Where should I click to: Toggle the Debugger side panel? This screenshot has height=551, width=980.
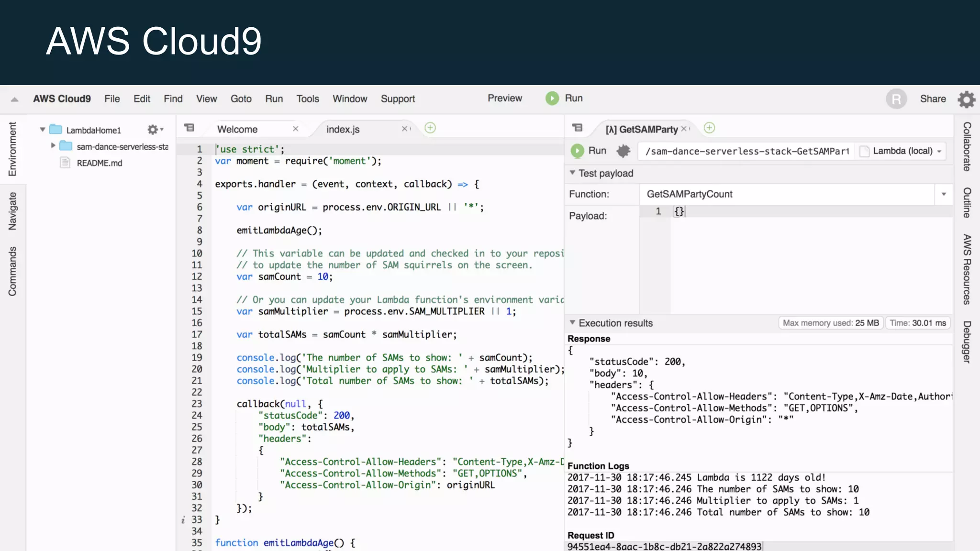pos(967,342)
